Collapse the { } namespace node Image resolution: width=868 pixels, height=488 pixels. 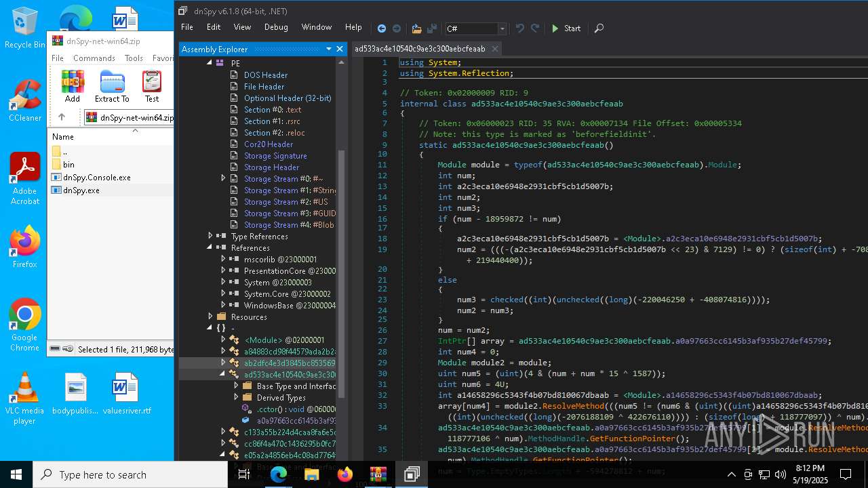click(x=210, y=328)
